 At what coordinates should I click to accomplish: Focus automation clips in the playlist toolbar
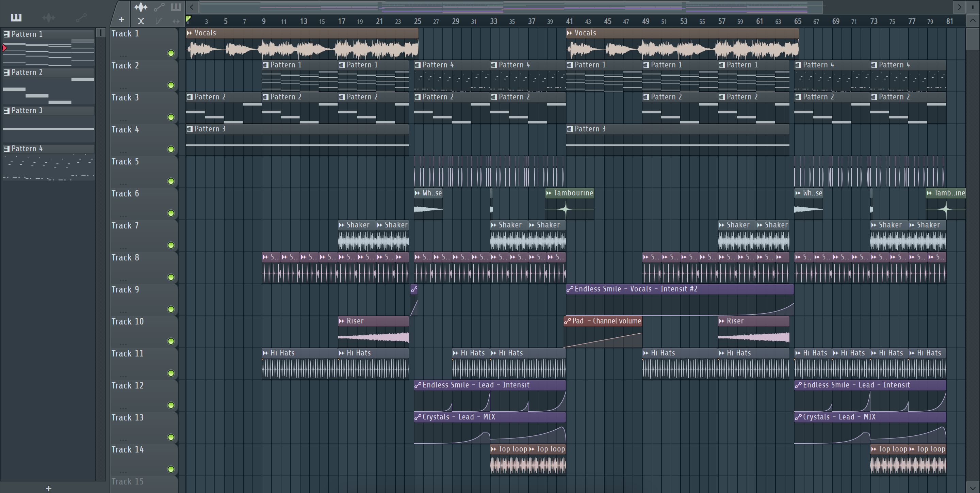[159, 7]
